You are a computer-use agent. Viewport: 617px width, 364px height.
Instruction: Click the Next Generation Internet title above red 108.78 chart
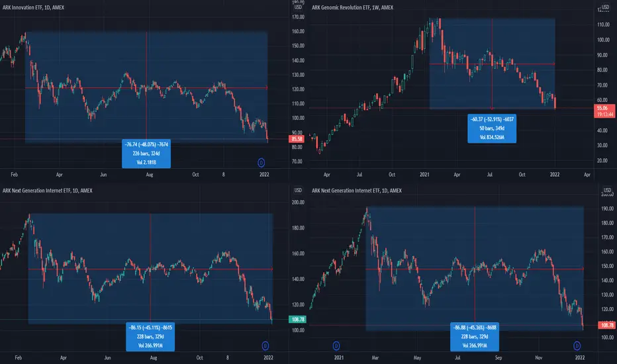[357, 191]
